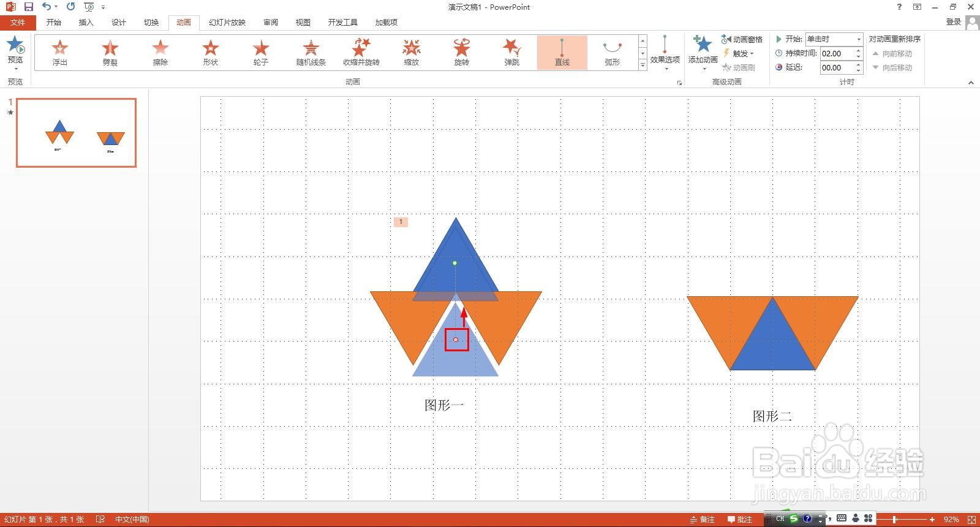Switch to the 加载项 add-ins tab

386,22
